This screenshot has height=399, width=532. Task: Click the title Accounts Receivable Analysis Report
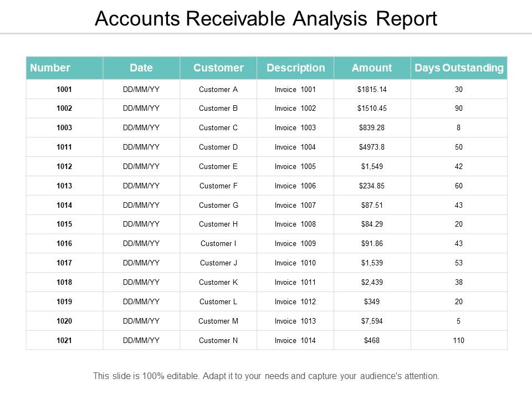[x=266, y=18]
